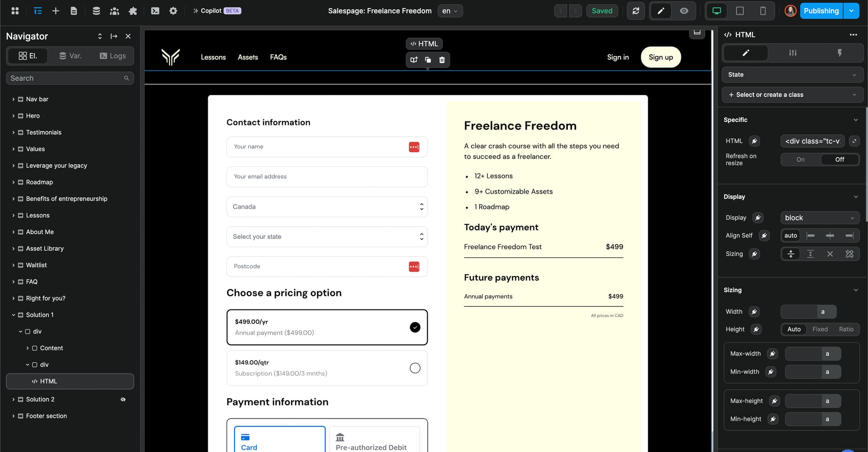This screenshot has height=452, width=868.
Task: Click the Sign in link
Action: [x=618, y=57]
